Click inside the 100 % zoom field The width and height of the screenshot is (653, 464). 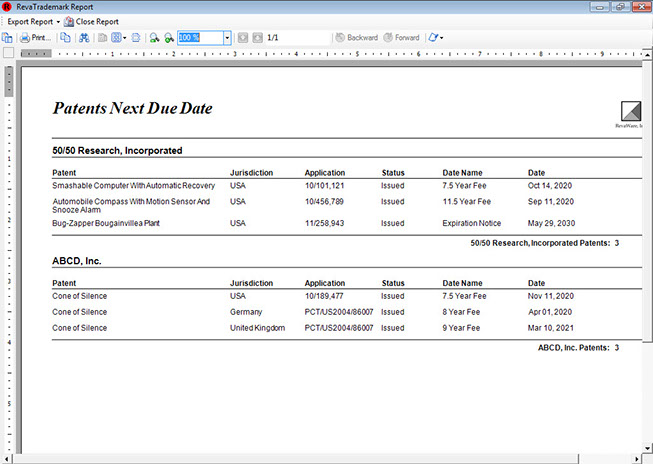pos(200,38)
